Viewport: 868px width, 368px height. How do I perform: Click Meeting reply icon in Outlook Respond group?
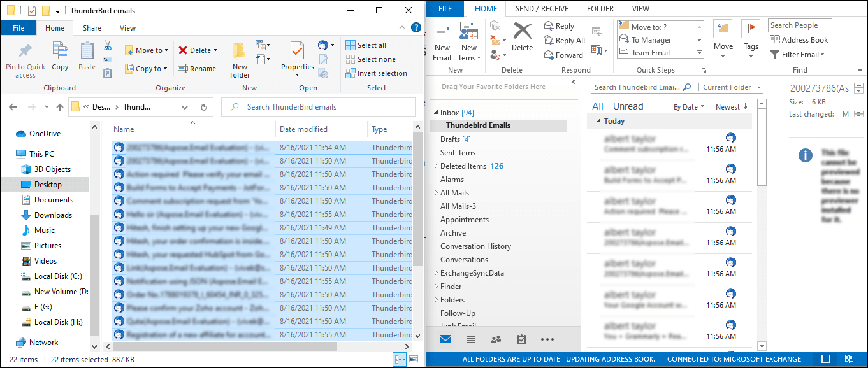coord(597,30)
